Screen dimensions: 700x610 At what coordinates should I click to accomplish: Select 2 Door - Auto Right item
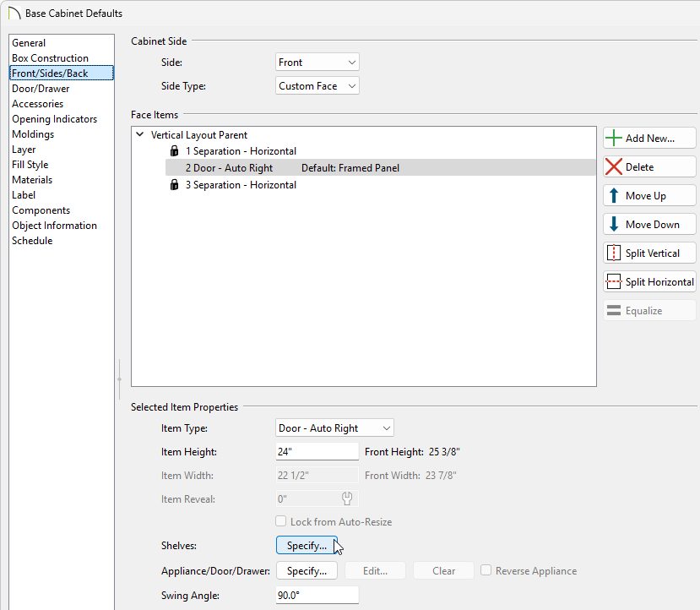pyautogui.click(x=229, y=168)
